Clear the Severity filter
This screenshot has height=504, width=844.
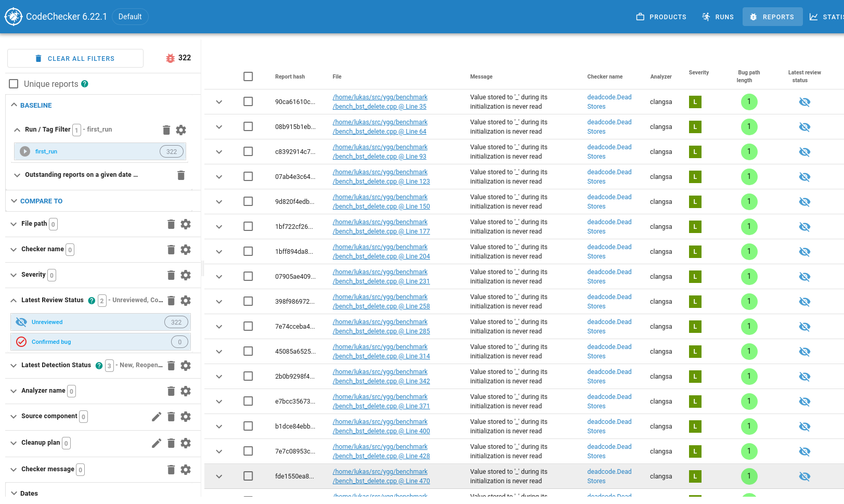[x=171, y=275]
